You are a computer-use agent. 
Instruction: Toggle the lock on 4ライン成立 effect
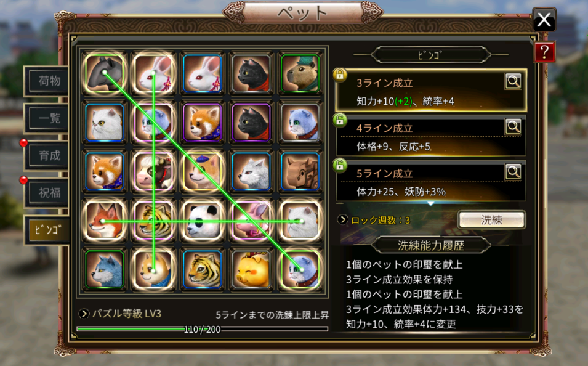coord(340,121)
